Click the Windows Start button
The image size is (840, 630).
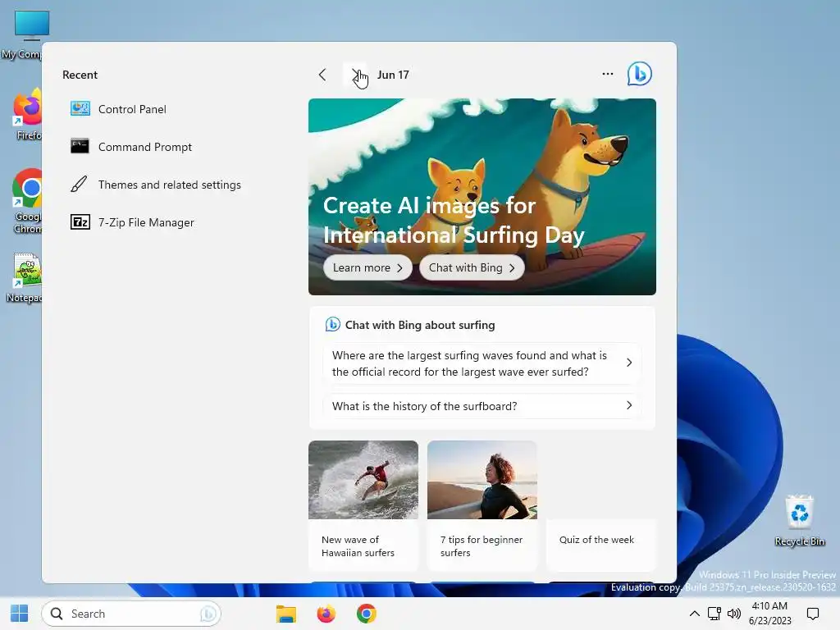click(20, 614)
